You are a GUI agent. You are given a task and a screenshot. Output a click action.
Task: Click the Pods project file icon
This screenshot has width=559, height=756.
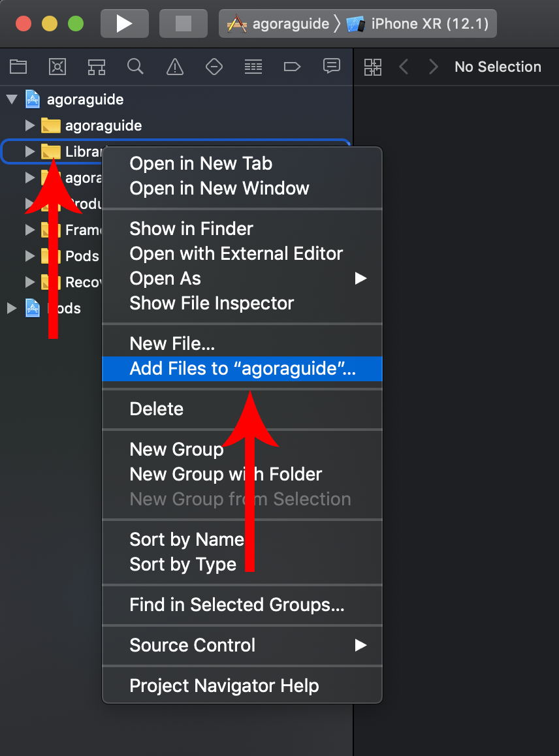[x=33, y=308]
